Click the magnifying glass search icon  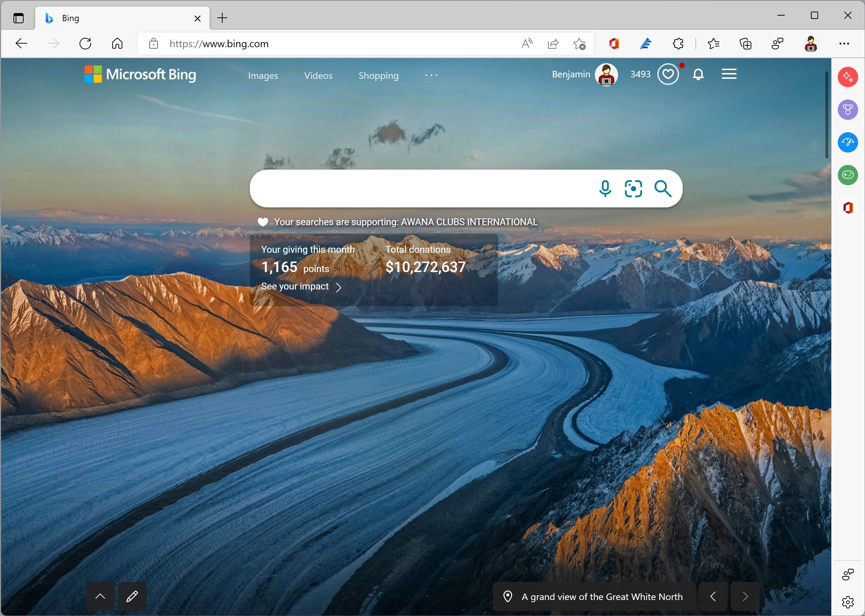pyautogui.click(x=662, y=189)
